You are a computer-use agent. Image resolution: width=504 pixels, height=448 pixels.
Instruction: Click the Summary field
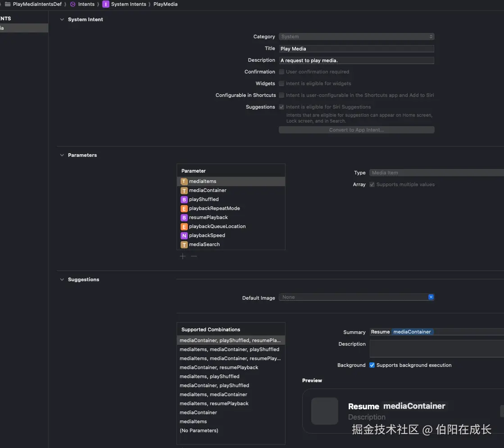click(436, 332)
